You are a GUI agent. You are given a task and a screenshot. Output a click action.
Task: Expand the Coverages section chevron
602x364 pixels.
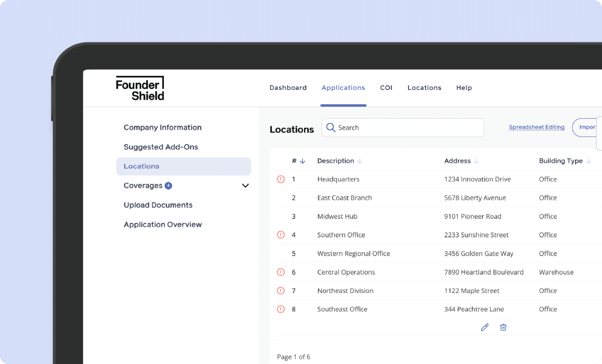coord(245,186)
